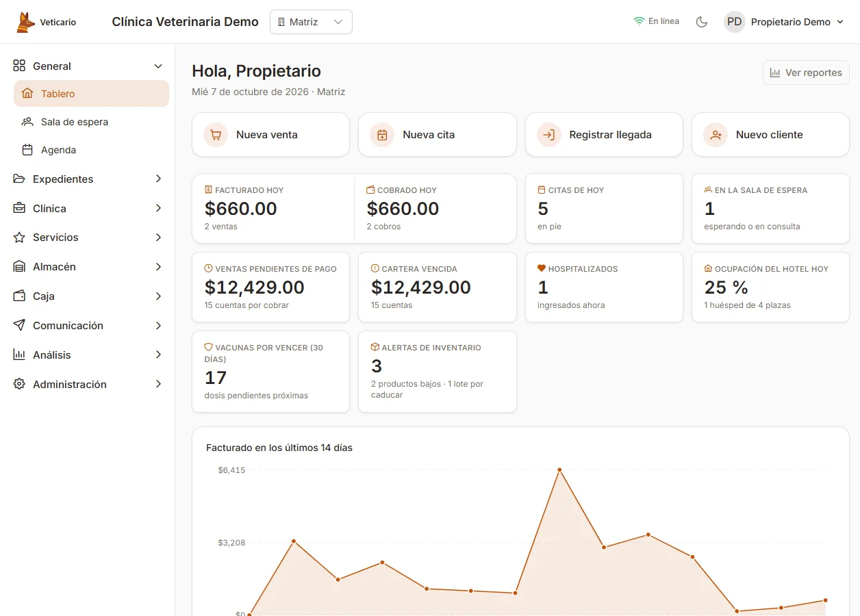The width and height of the screenshot is (860, 616).
Task: Click the Nueva venta cart icon
Action: pos(216,135)
